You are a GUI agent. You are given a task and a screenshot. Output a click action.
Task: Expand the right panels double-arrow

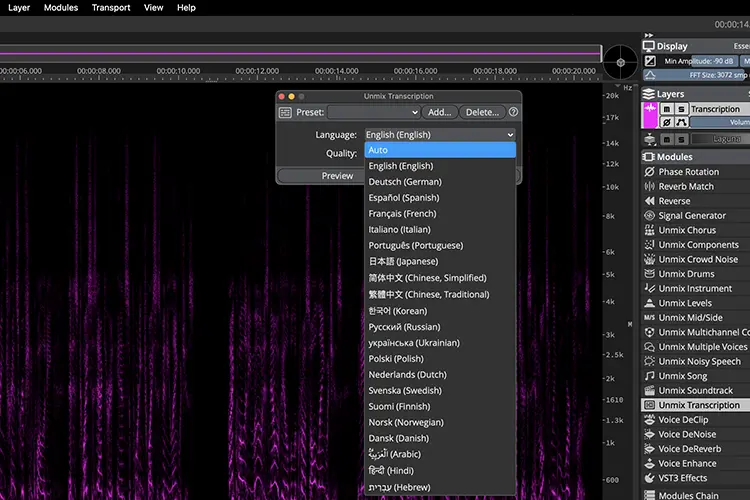(649, 35)
